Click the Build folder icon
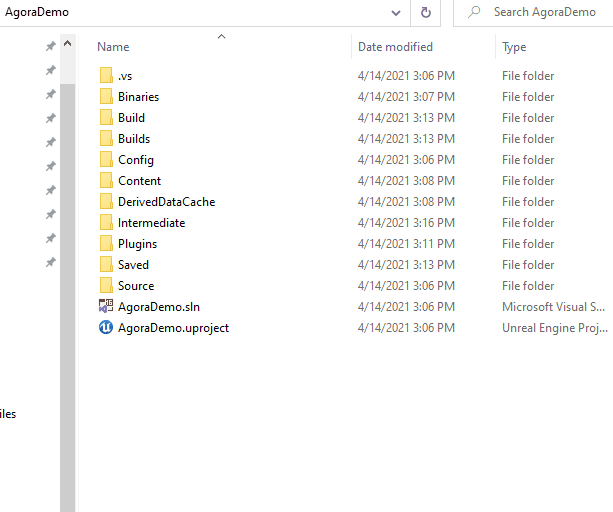 106,118
